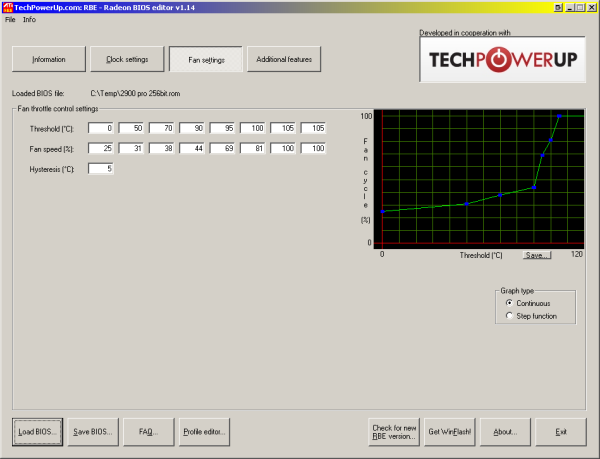Screen dimensions: 600x459
Task: Open the File menu
Action: click(x=10, y=20)
